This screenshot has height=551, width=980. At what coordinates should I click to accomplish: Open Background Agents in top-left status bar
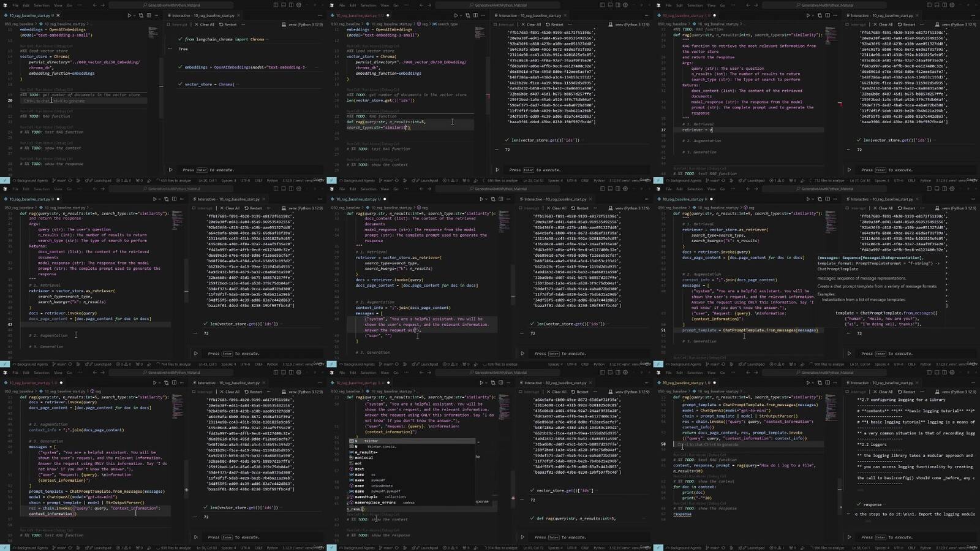click(31, 181)
